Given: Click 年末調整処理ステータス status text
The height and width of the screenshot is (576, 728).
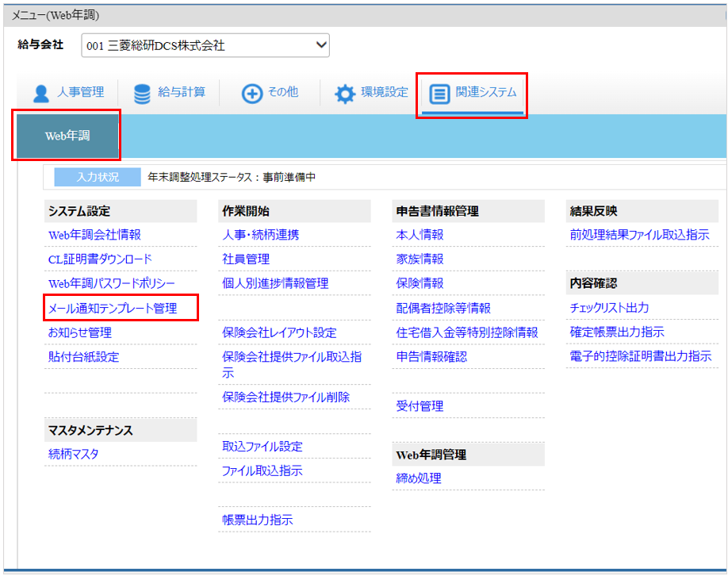Looking at the screenshot, I should tap(232, 177).
